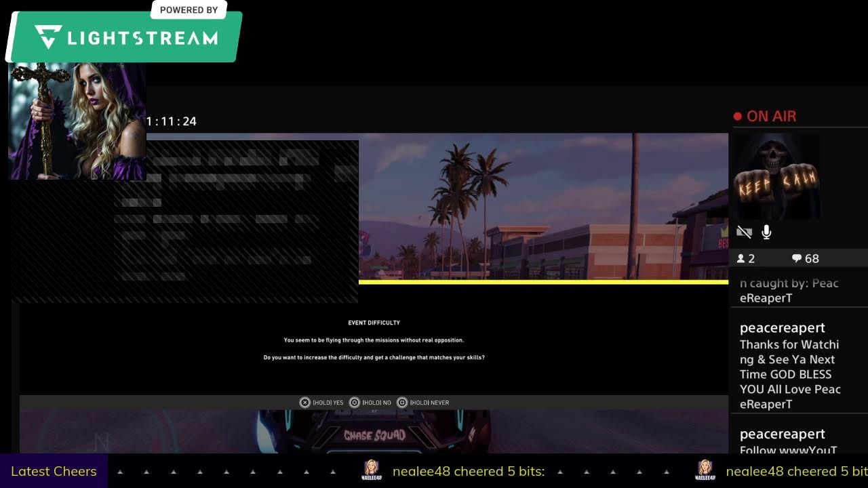Click the red ON AIR indicator
Image resolution: width=868 pixels, height=488 pixels.
pos(765,117)
